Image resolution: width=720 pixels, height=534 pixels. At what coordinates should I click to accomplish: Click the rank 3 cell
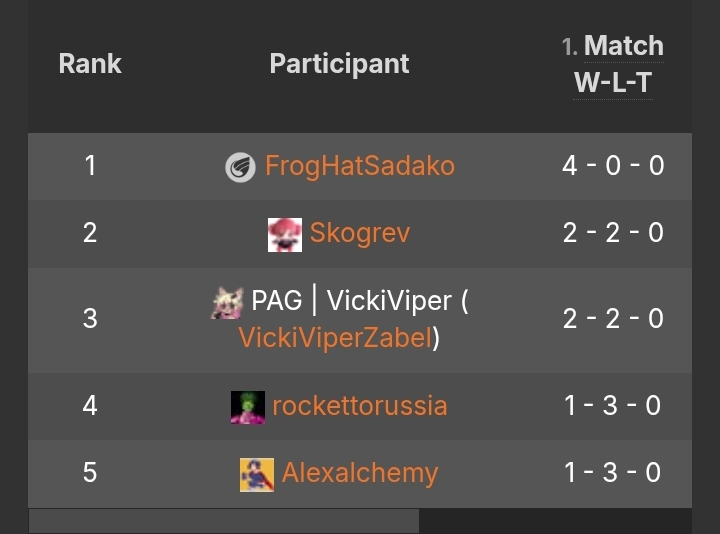point(90,319)
